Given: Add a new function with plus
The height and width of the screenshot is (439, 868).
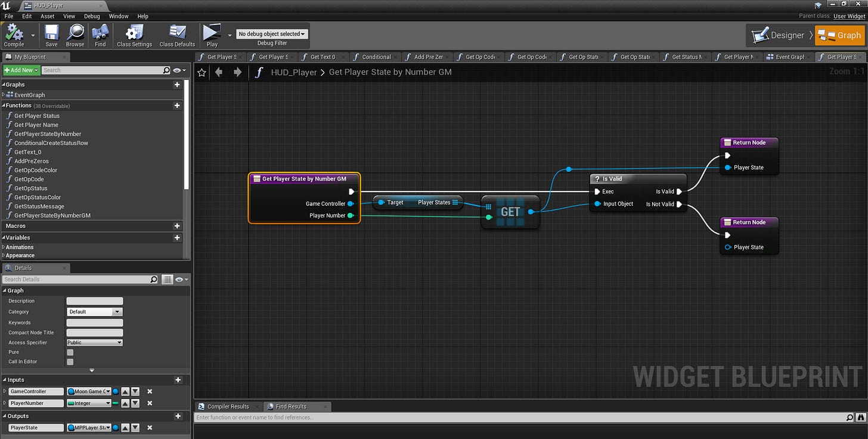Looking at the screenshot, I should pos(177,106).
